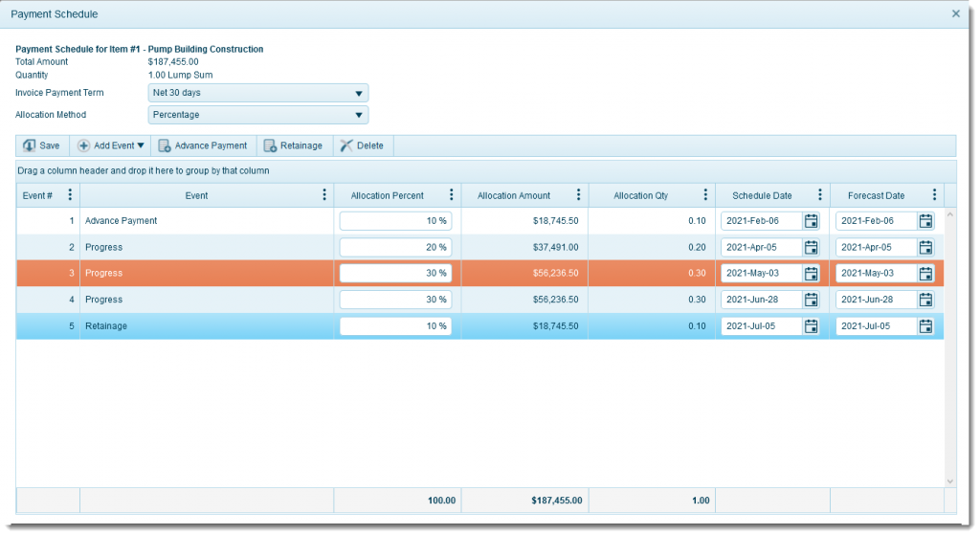The height and width of the screenshot is (536, 980).
Task: Open calendar for 2021-Apr-05 Forecast Date
Action: click(x=925, y=247)
